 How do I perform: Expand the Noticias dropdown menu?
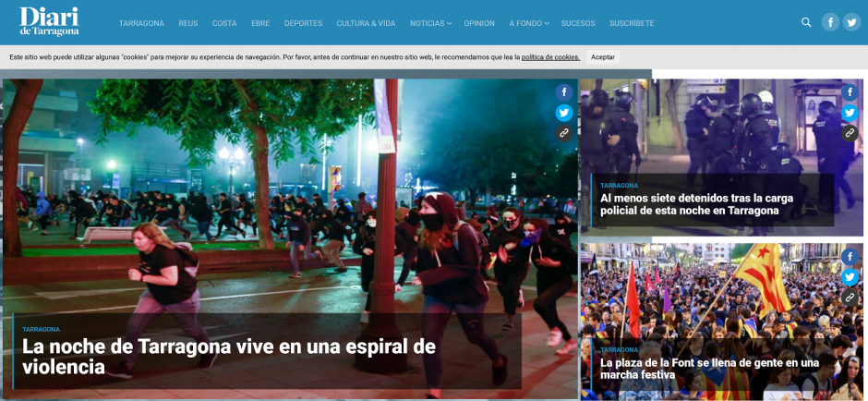(430, 23)
